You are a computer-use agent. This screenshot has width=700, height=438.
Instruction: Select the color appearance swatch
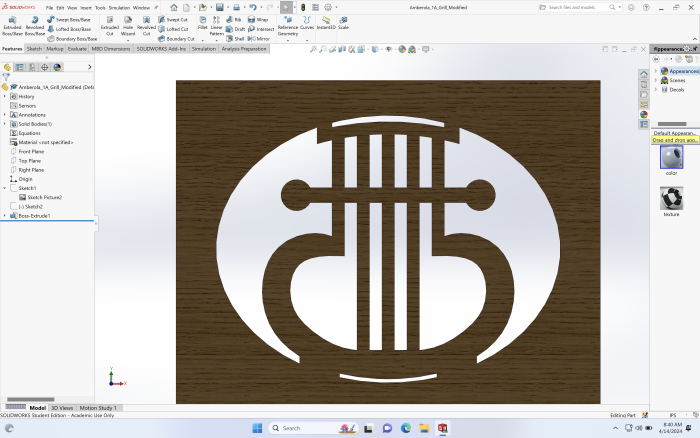[671, 160]
